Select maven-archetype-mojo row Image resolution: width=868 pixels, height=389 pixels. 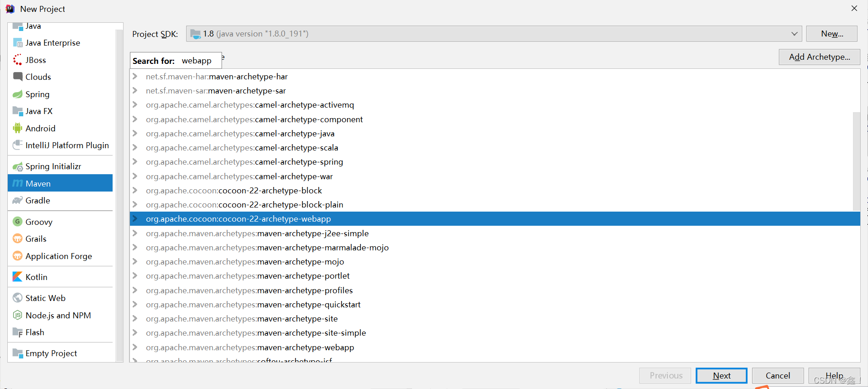(x=495, y=262)
